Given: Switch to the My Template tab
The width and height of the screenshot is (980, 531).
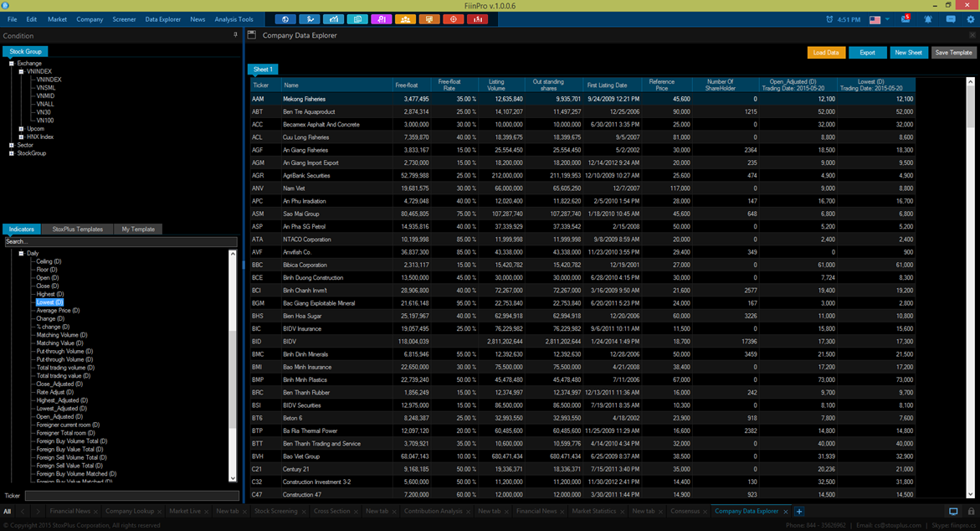Looking at the screenshot, I should coord(138,229).
